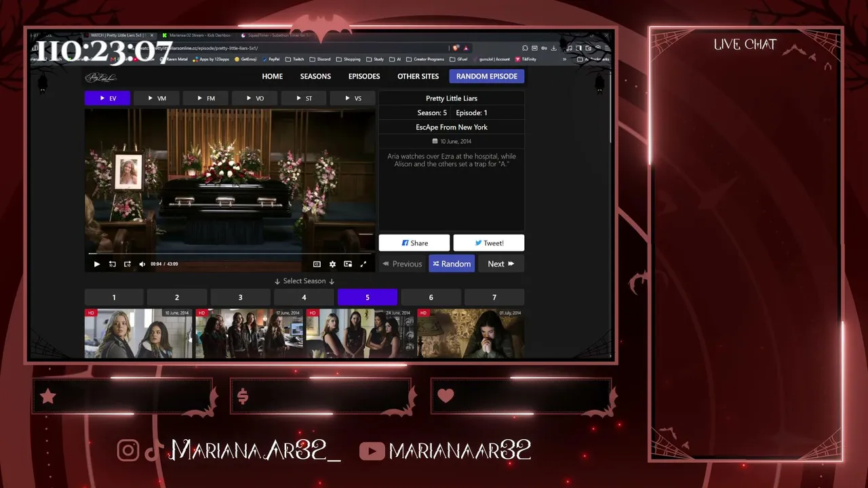Switch to the VO video source
This screenshot has height=488, width=868.
tap(254, 98)
